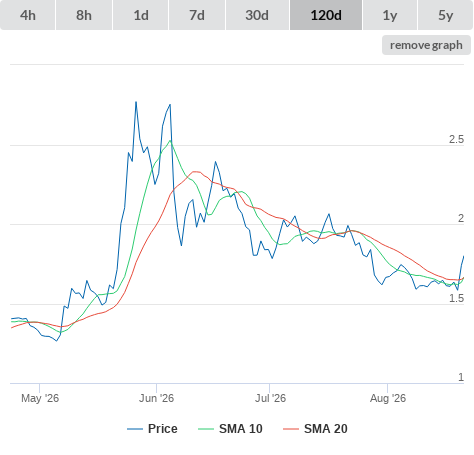Choose the 1d time range tab
474x455 pixels.
click(141, 15)
